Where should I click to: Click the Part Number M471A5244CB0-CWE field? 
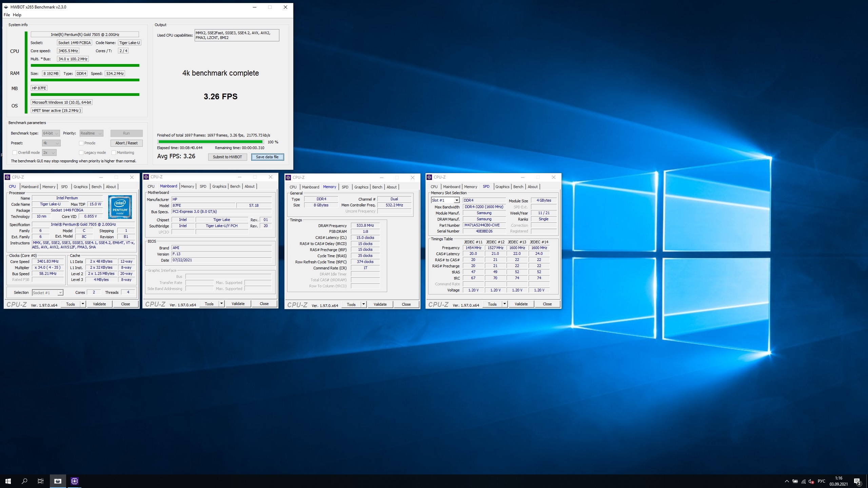point(484,225)
